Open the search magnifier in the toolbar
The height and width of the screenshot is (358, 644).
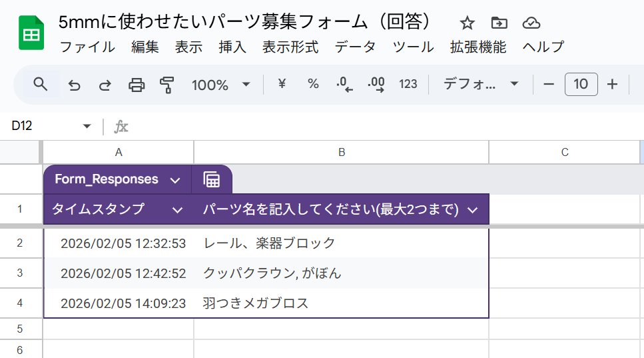(x=40, y=84)
